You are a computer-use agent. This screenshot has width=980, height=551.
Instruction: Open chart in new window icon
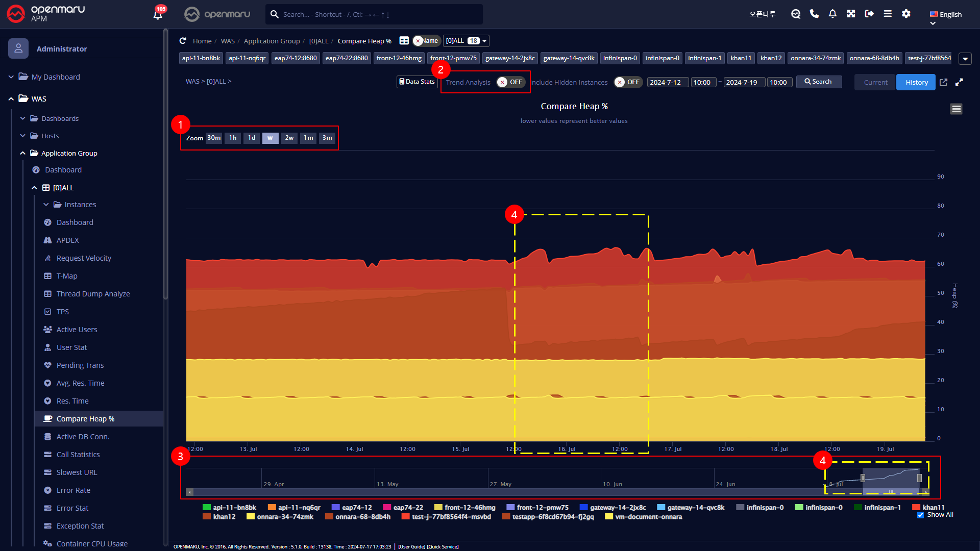tap(943, 82)
